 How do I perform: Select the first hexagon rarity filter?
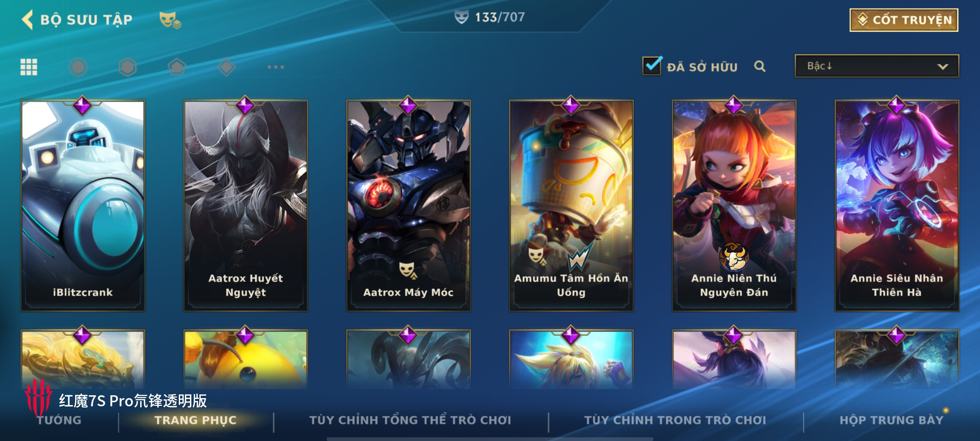point(78,67)
